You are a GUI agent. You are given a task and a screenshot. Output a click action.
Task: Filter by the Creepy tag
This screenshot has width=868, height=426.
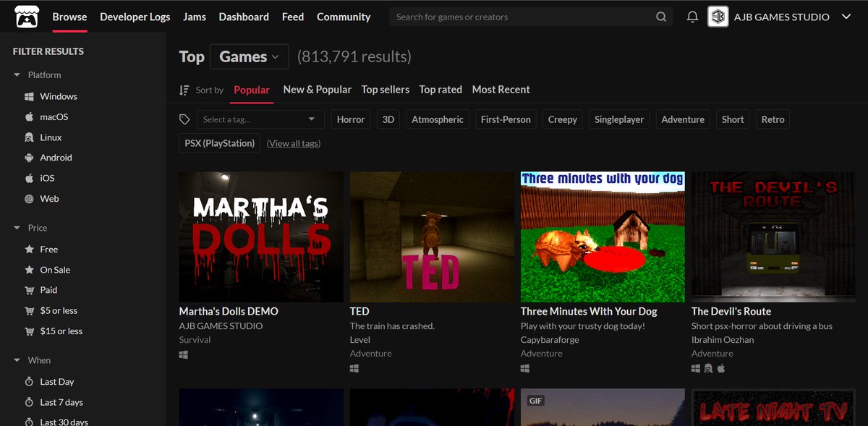(563, 119)
